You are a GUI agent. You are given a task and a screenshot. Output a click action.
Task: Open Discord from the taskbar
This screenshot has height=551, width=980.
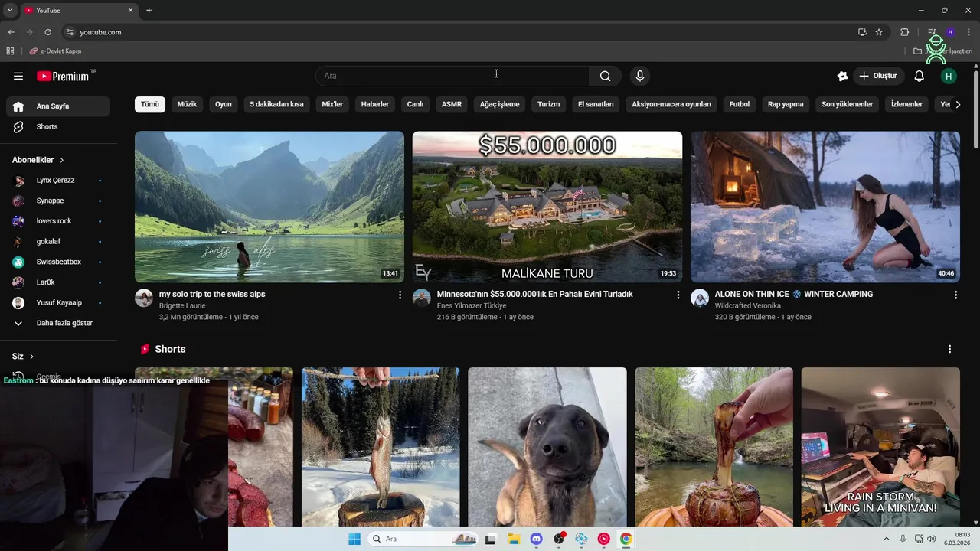(536, 539)
